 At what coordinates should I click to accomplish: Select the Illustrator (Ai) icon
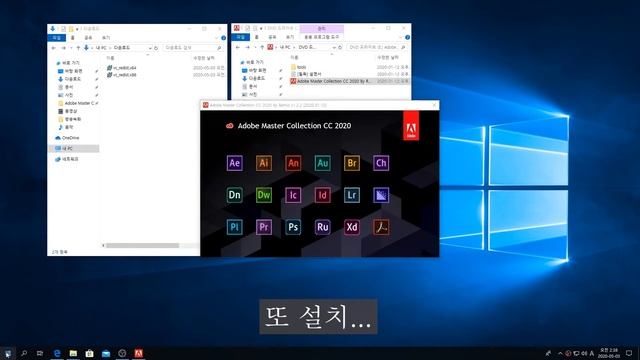click(x=264, y=163)
